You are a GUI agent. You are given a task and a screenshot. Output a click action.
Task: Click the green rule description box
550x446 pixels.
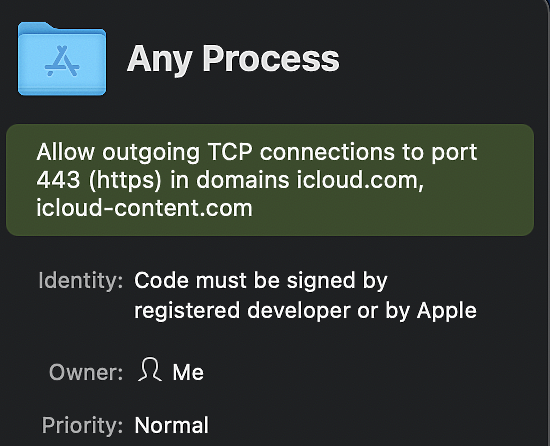click(270, 180)
